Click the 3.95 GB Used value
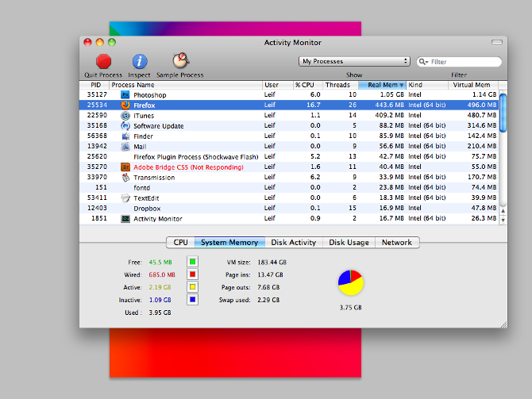 point(160,313)
